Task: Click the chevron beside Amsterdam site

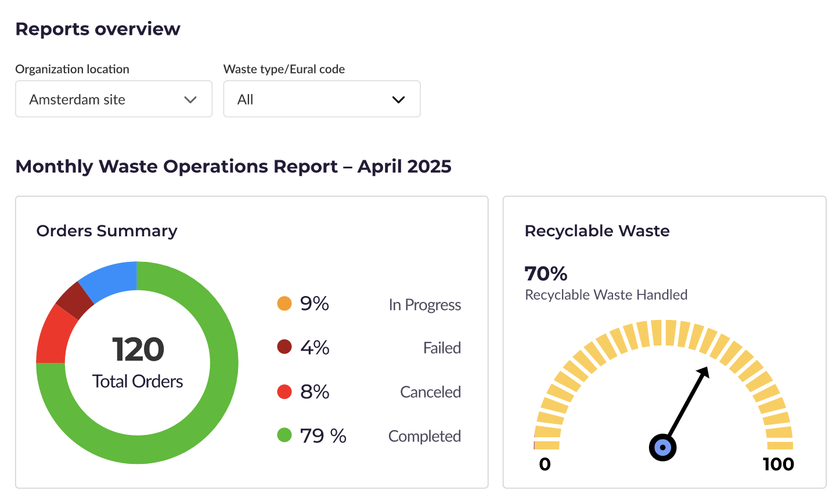Action: pyautogui.click(x=190, y=100)
